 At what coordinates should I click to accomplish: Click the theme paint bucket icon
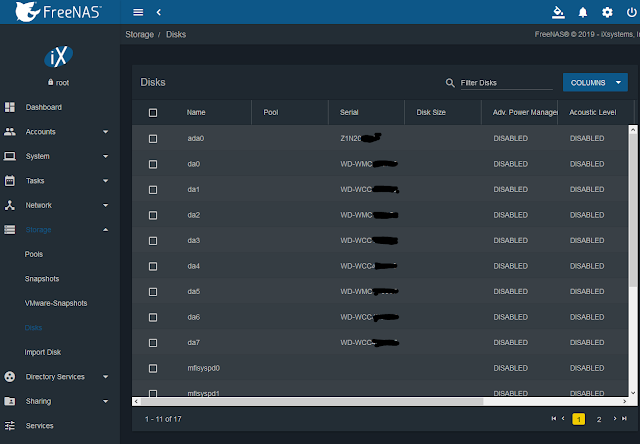tap(558, 12)
